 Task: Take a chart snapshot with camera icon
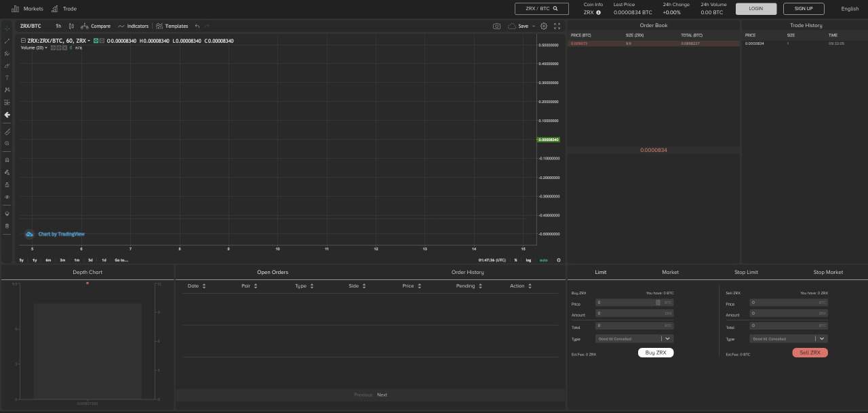coord(497,26)
